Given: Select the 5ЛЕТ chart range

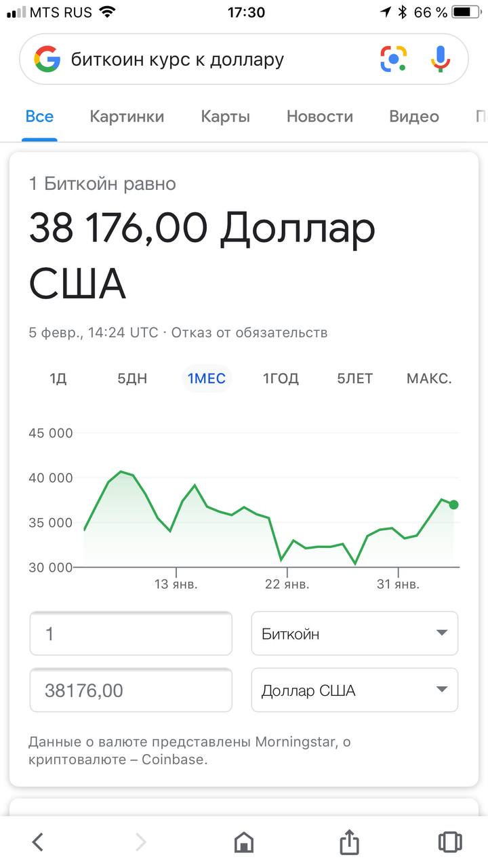Looking at the screenshot, I should (x=355, y=378).
